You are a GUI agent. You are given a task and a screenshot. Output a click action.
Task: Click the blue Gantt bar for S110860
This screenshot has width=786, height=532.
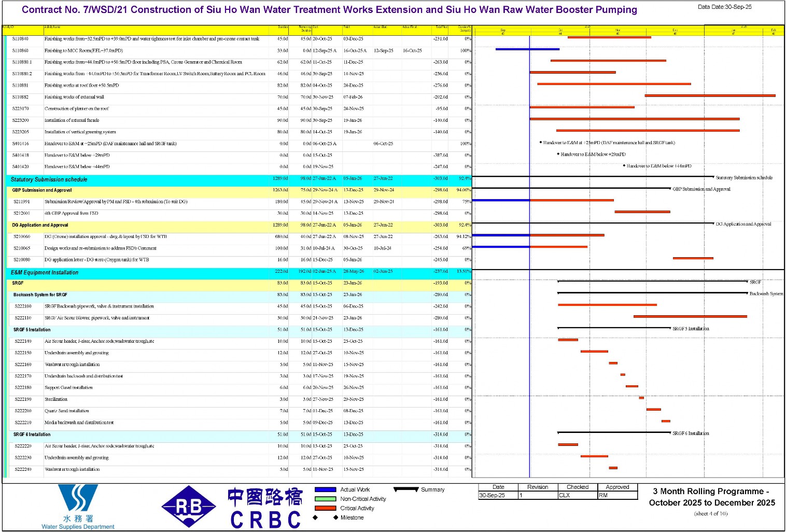click(x=527, y=49)
